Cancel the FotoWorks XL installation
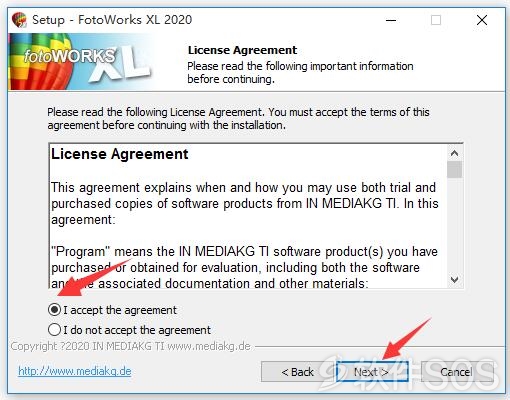The width and height of the screenshot is (510, 400). pos(457,372)
